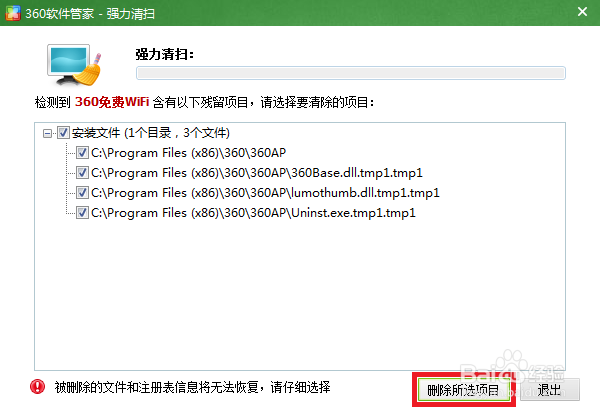Select the Uninst.exe.tmp1.tmp1 file path
Image resolution: width=600 pixels, height=414 pixels.
pos(253,212)
